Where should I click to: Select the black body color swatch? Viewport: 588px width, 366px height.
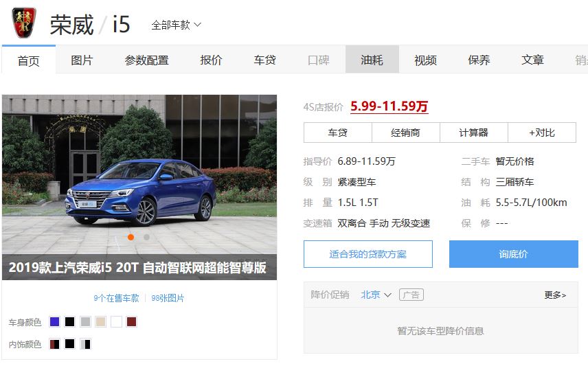pos(70,322)
